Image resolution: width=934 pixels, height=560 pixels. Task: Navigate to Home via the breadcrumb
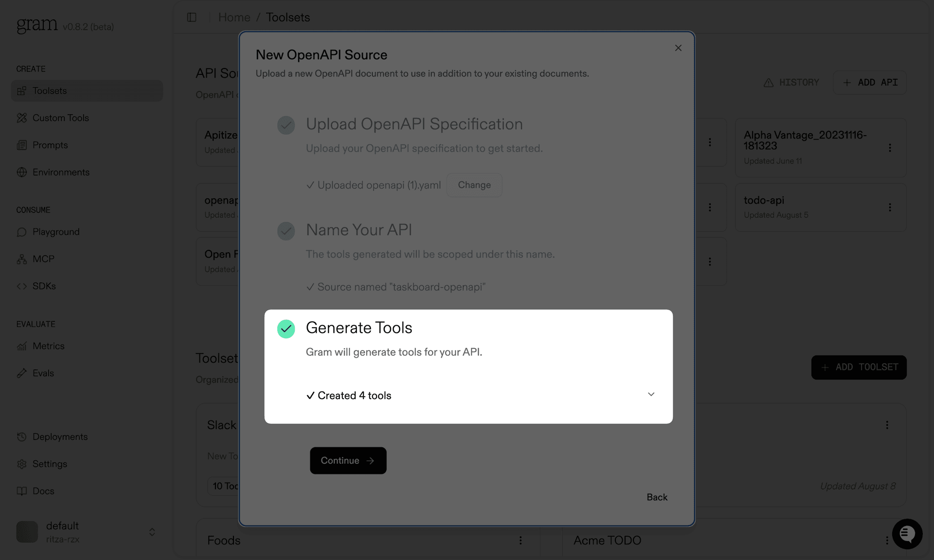pos(234,17)
